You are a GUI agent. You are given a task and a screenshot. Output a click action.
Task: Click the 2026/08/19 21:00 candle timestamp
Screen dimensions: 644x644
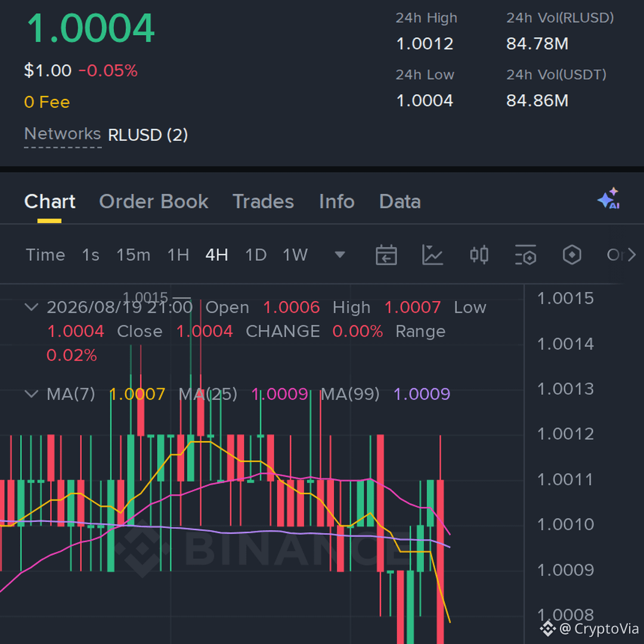coord(119,307)
